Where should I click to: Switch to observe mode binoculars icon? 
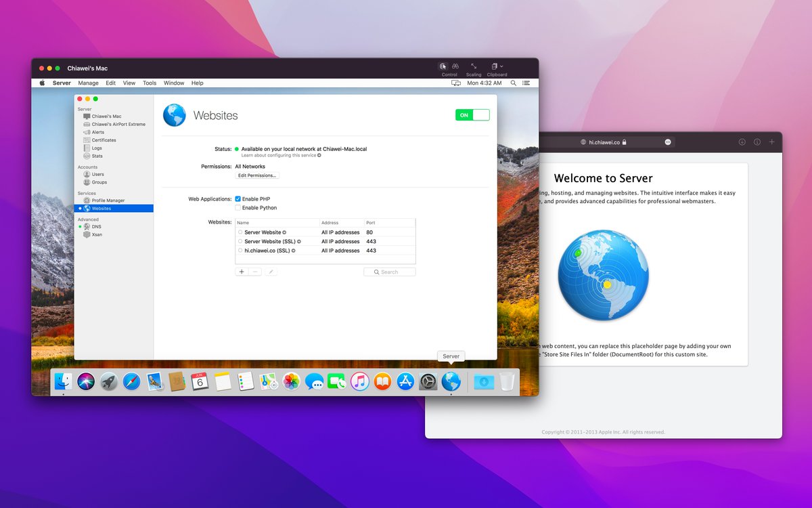pos(455,66)
